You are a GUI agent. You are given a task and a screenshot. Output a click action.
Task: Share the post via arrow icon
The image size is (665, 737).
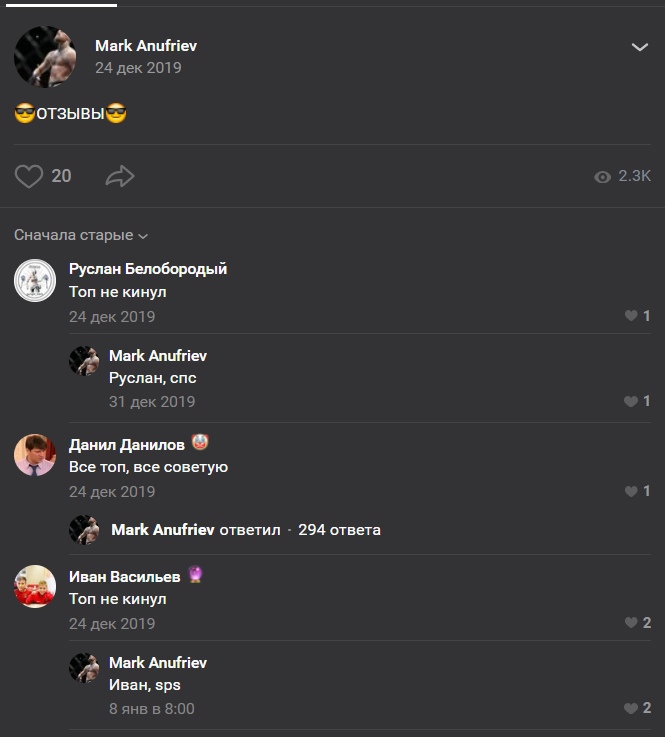119,177
